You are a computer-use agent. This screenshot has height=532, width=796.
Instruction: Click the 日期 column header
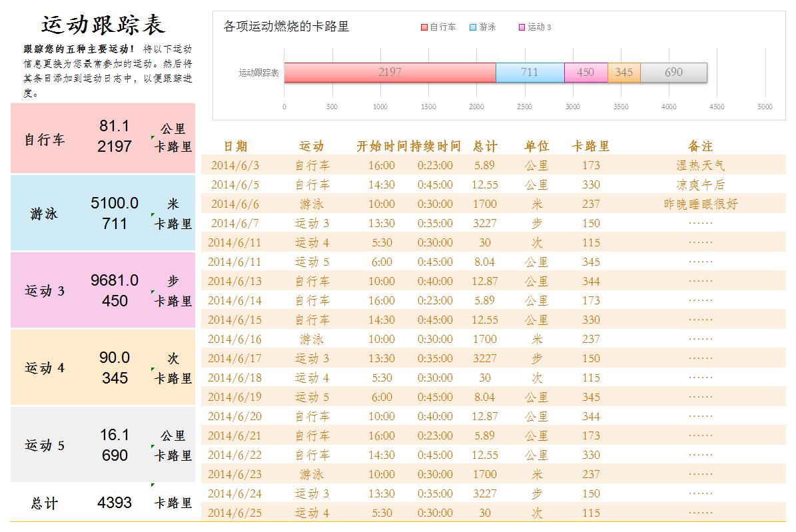pyautogui.click(x=235, y=146)
